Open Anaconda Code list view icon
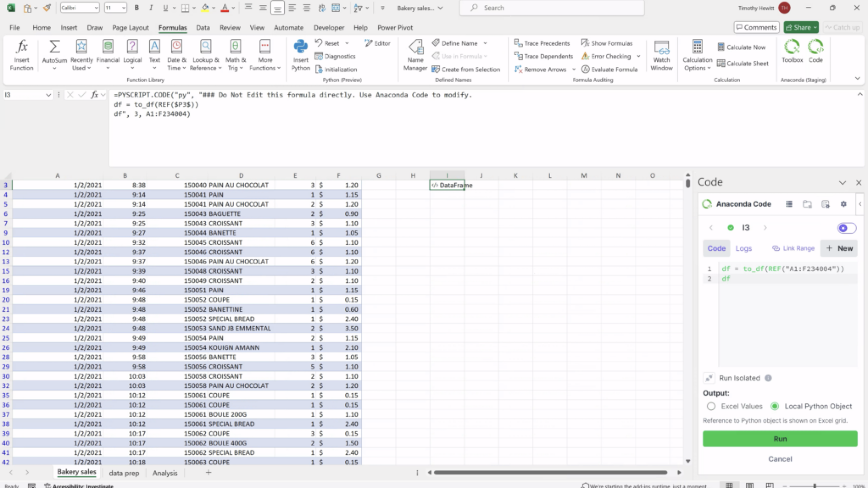 [x=789, y=204]
